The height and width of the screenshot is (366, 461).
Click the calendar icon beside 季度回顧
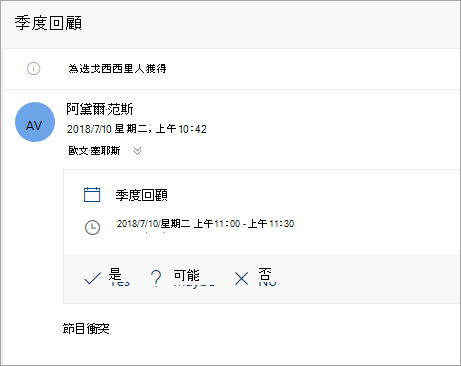(92, 195)
